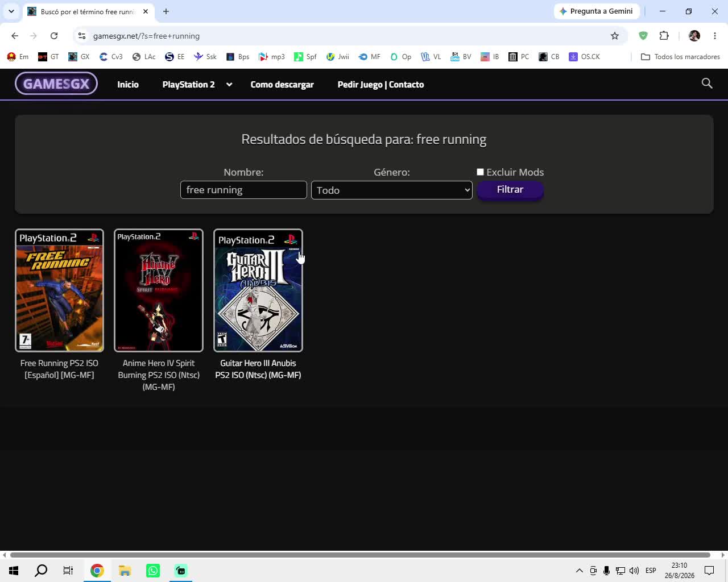Toggle the Excluir Mods checkbox
The image size is (728, 582).
[x=480, y=172]
